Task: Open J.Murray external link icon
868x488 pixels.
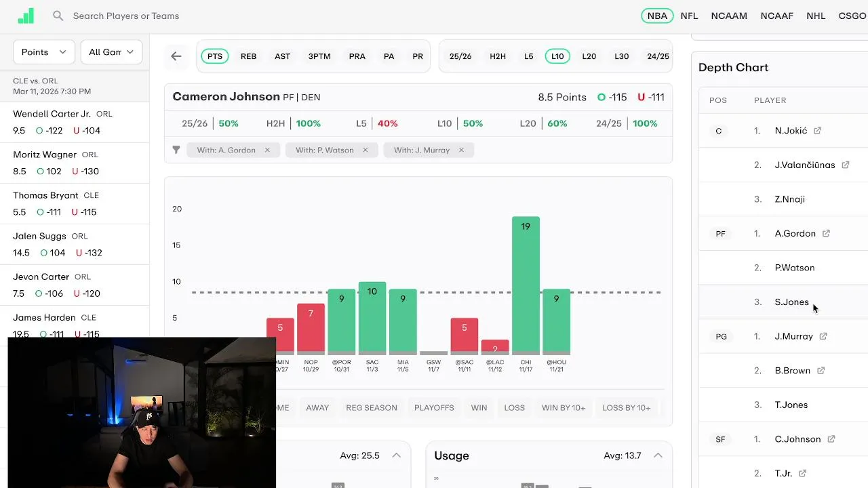Action: (823, 336)
